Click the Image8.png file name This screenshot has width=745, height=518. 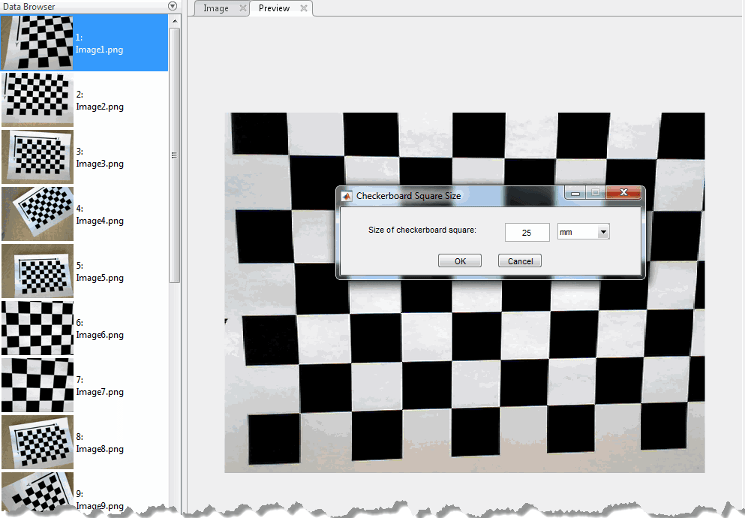[100, 449]
